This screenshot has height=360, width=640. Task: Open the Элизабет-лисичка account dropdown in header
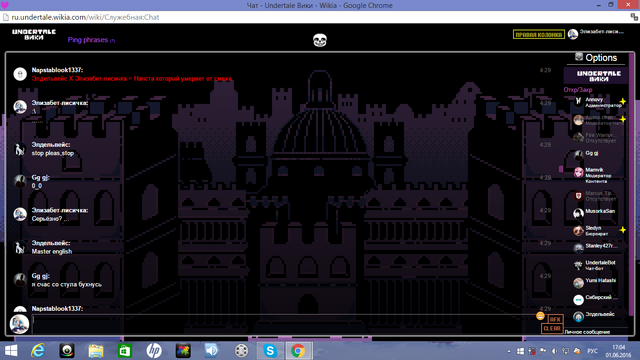pos(596,34)
